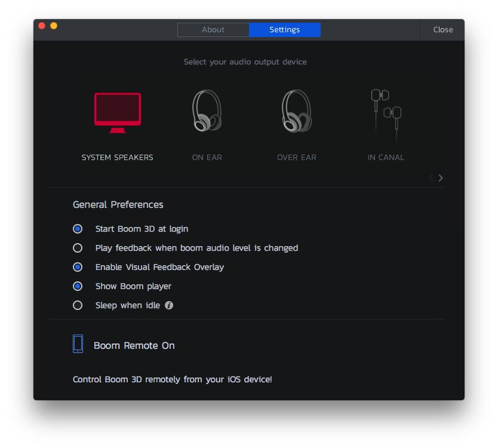The image size is (498, 448).
Task: Click the iOS remote control description text
Action: pyautogui.click(x=172, y=379)
